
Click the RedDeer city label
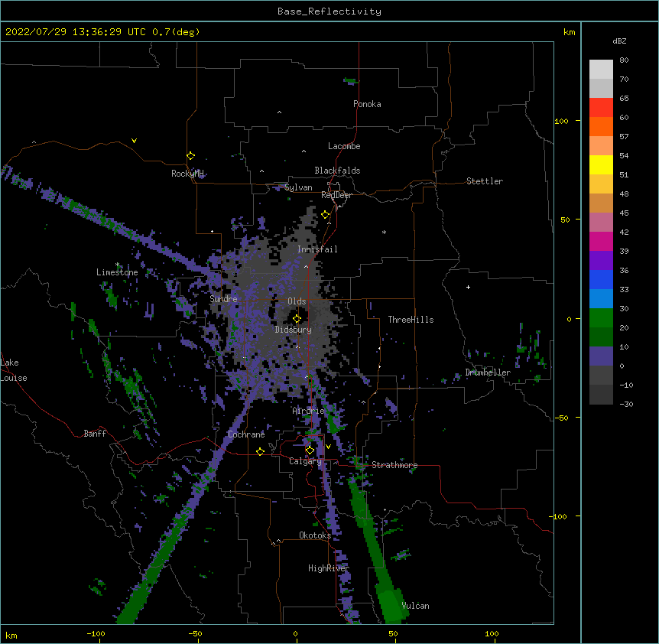(336, 195)
